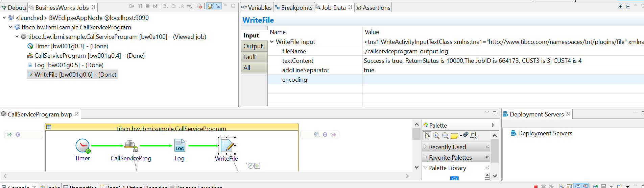Pick the yellow sticky note tool
Viewport: 644px width, 188px height.
pos(454,136)
